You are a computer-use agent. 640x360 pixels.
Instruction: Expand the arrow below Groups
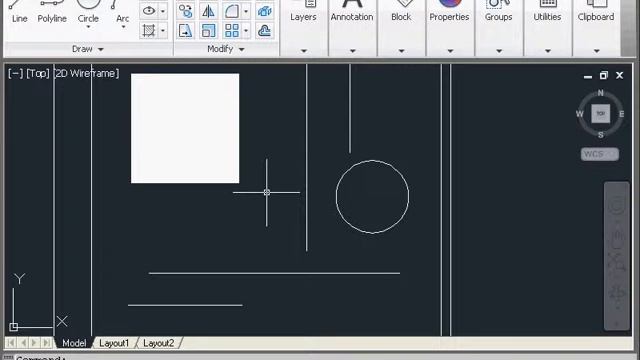click(x=499, y=51)
